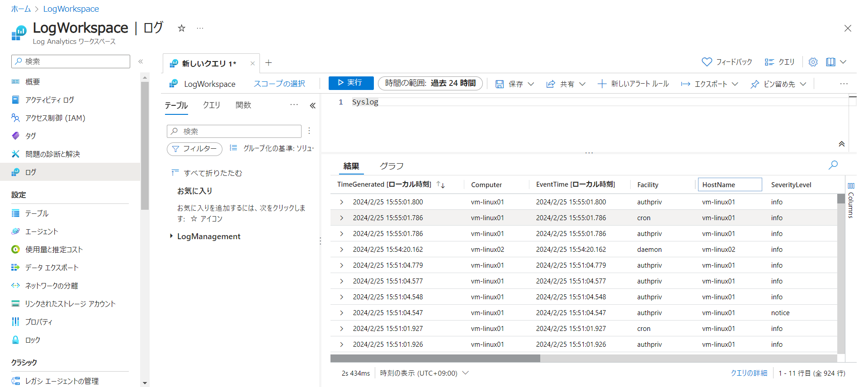Add a new query tab with plus icon
Image resolution: width=868 pixels, height=387 pixels.
pos(269,63)
